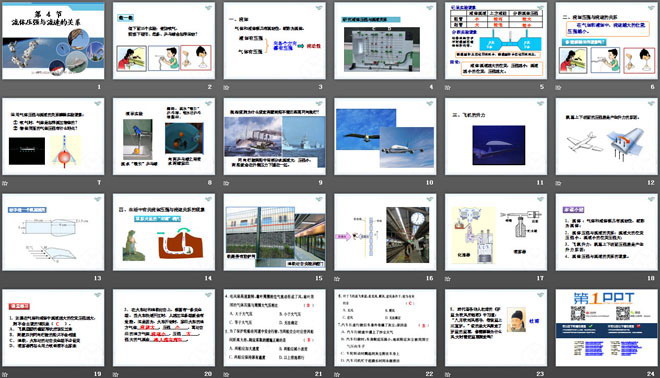The height and width of the screenshot is (378, 660).
Task: Click the animation star icon under slide 16
Action: pos(337,279)
